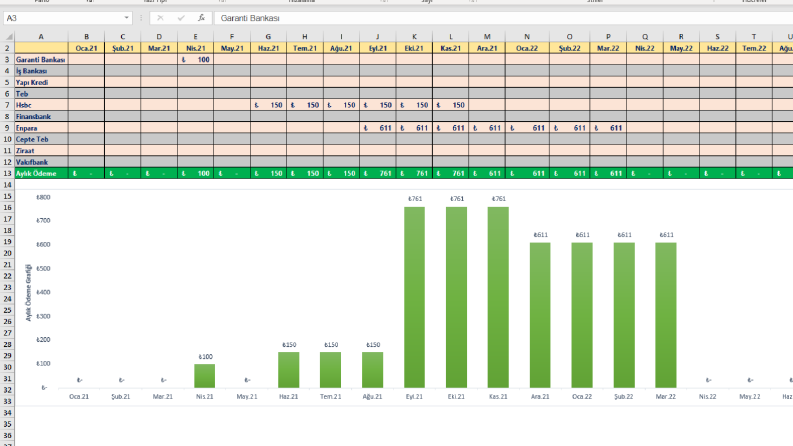Select the Oca.22 header cell

point(527,48)
